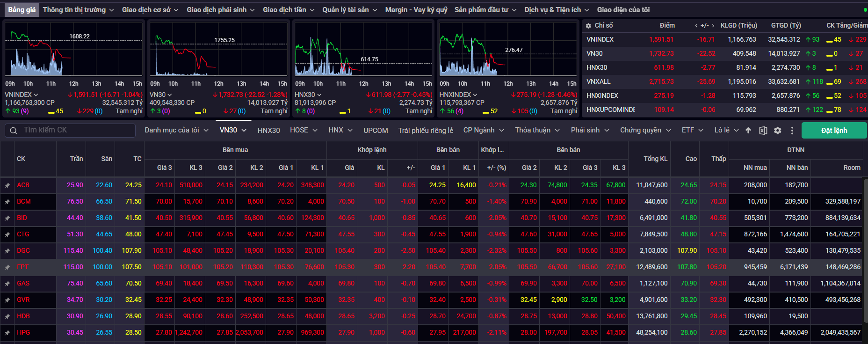Open HOSE exchange dropdown

tap(304, 130)
